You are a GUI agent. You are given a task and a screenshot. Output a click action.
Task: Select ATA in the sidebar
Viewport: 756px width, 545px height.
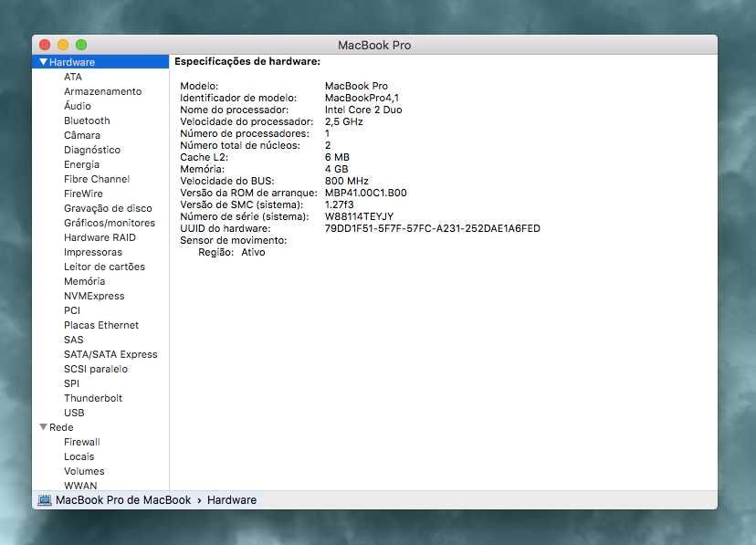click(x=73, y=77)
